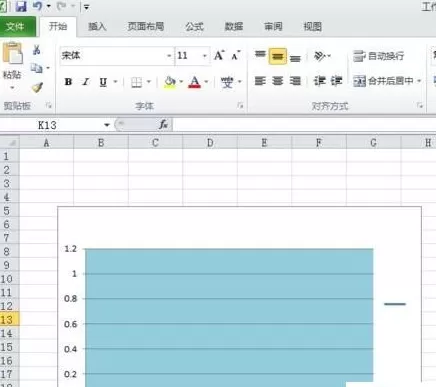Open the font size 11 dropdown
The height and width of the screenshot is (387, 436).
point(205,56)
